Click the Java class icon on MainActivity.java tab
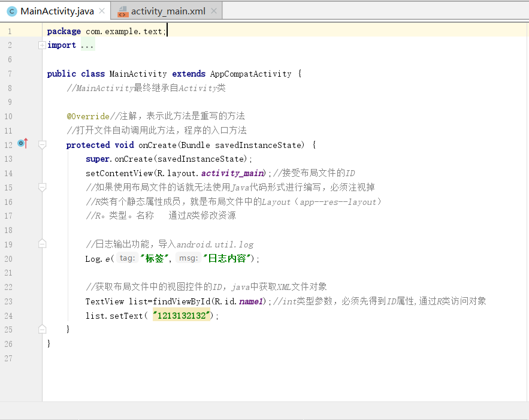Screen dimensions: 529x420 pos(12,11)
